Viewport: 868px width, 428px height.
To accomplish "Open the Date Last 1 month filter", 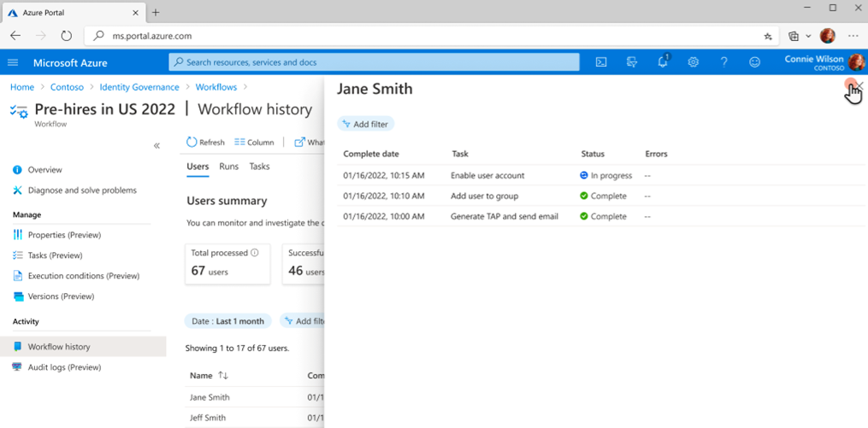I will pyautogui.click(x=227, y=321).
